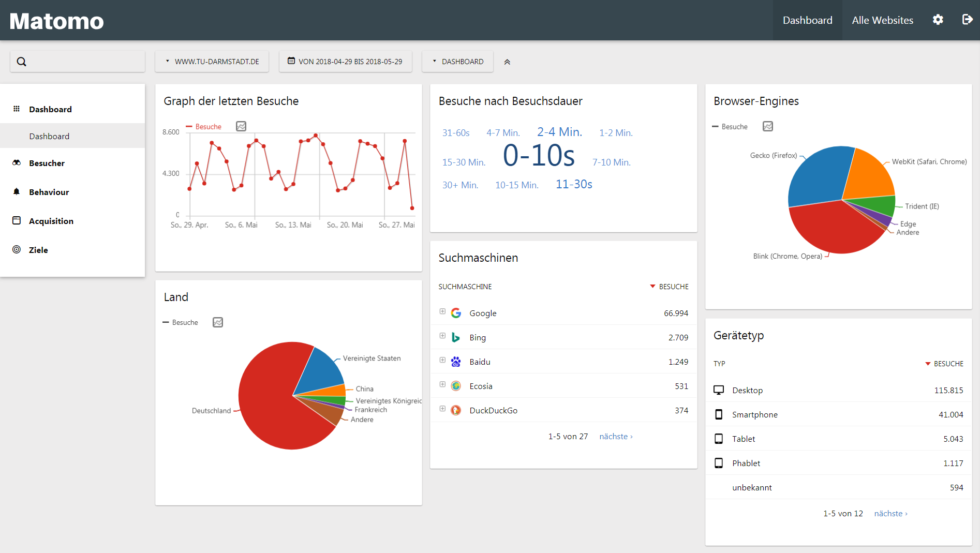Toggle Besuche legend in Browser-Engines widget
Image resolution: width=980 pixels, height=553 pixels.
[x=730, y=127]
